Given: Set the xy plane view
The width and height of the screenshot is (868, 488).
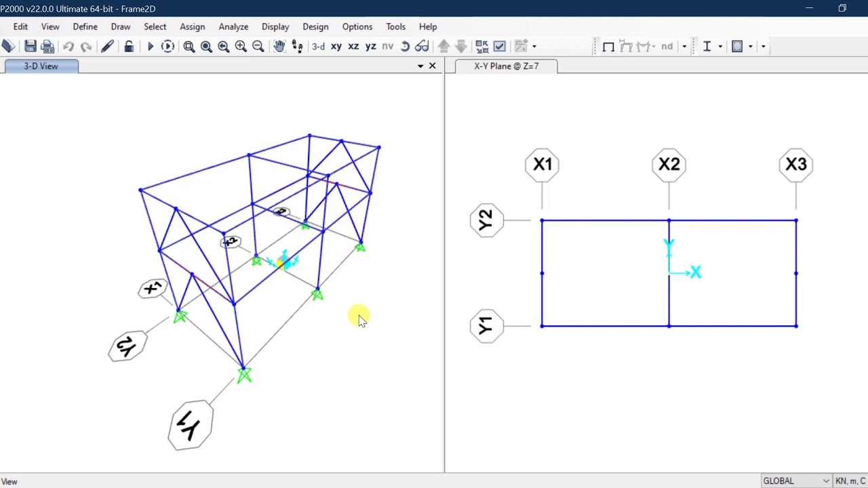Looking at the screenshot, I should [x=336, y=46].
